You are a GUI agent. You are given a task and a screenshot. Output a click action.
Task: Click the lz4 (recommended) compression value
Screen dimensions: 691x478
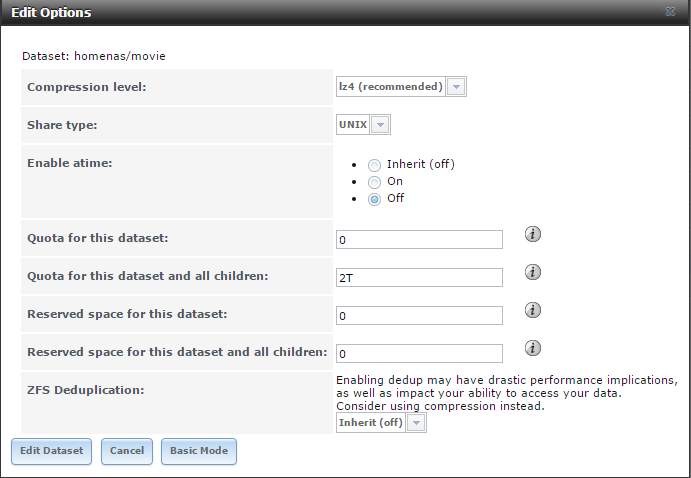390,87
